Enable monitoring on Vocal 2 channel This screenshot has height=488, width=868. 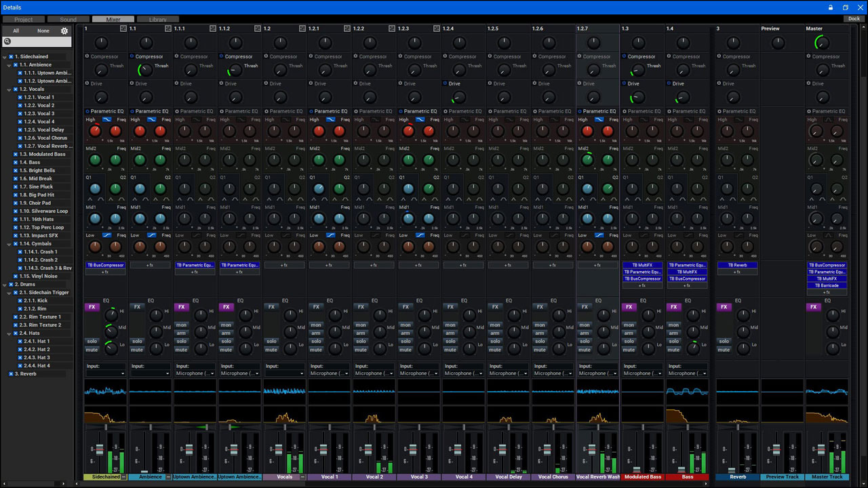pyautogui.click(x=361, y=325)
